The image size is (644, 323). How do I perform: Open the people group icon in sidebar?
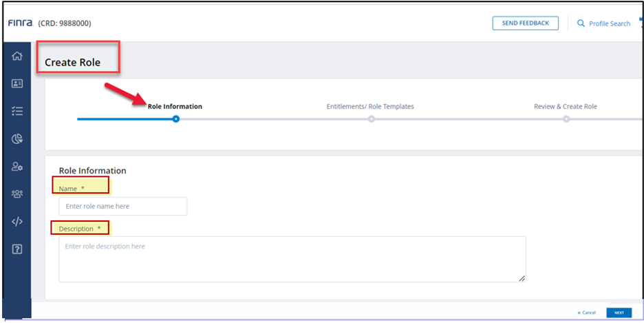point(17,194)
